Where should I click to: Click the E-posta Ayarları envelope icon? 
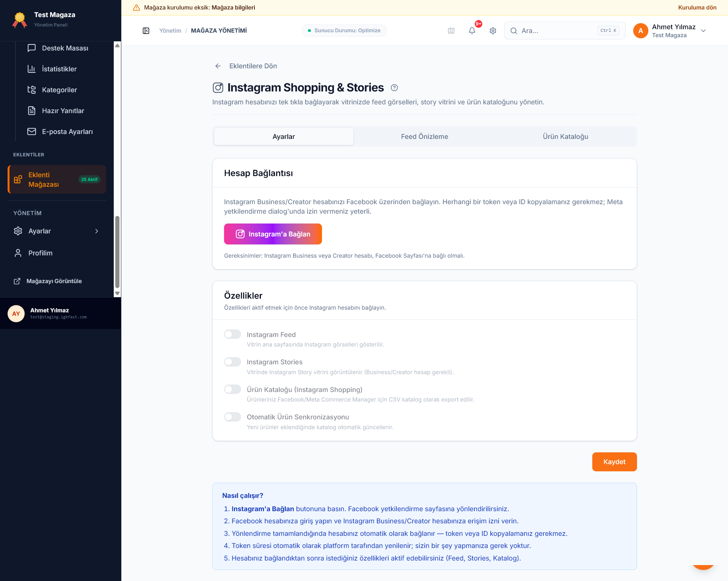(32, 131)
